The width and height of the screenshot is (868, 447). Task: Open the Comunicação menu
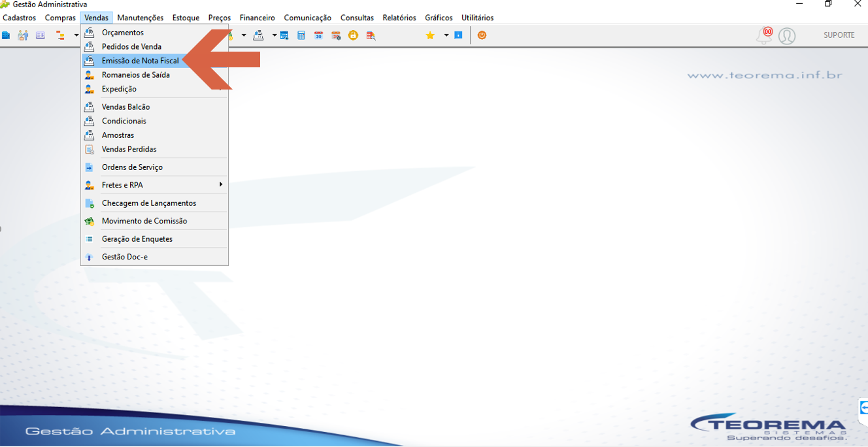[x=308, y=18]
